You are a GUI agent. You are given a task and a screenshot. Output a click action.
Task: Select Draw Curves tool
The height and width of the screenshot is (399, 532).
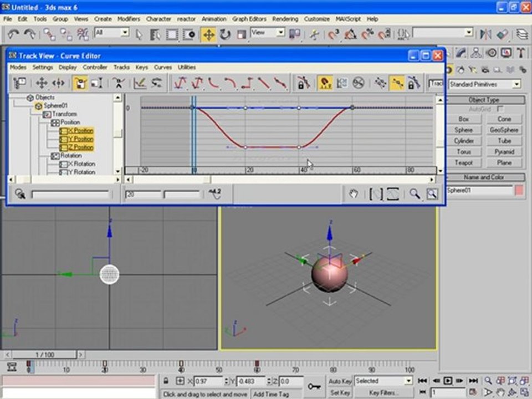pyautogui.click(x=140, y=83)
